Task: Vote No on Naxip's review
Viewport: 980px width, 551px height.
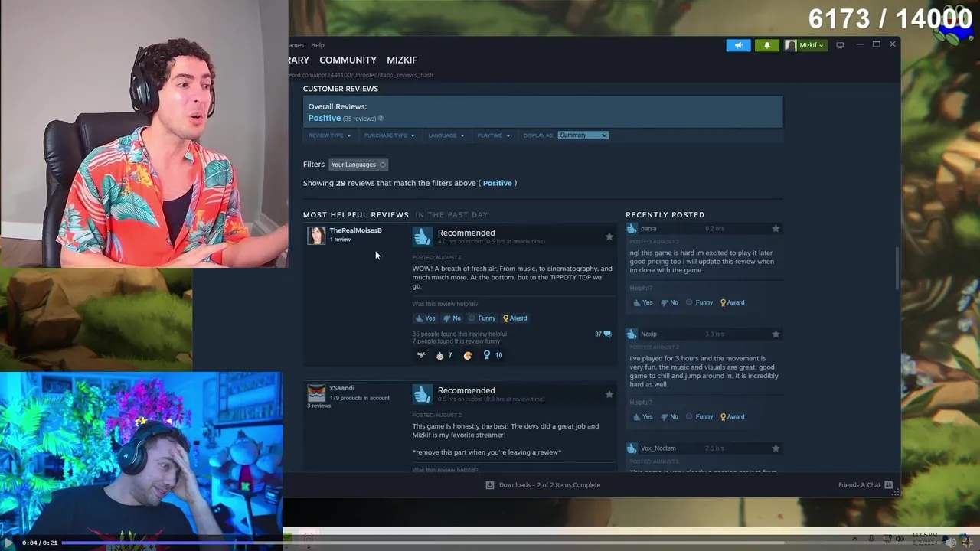Action: (668, 417)
